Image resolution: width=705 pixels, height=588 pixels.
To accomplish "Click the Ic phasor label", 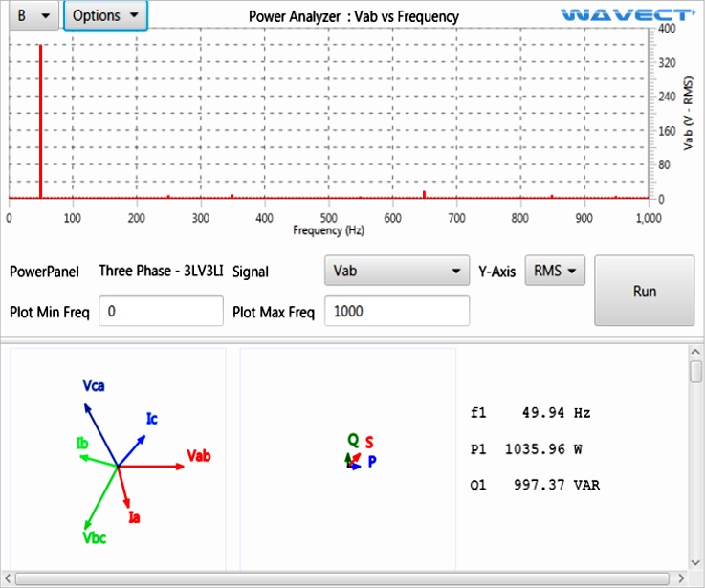I will (152, 419).
